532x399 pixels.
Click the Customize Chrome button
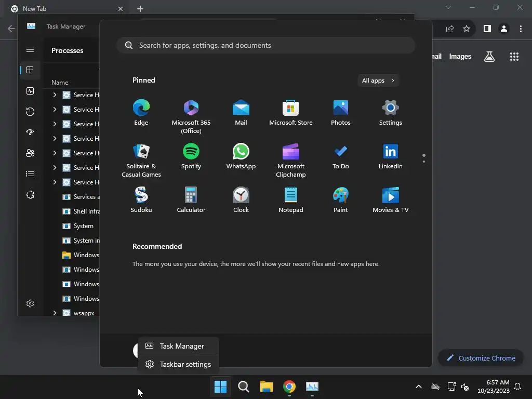[481, 358]
